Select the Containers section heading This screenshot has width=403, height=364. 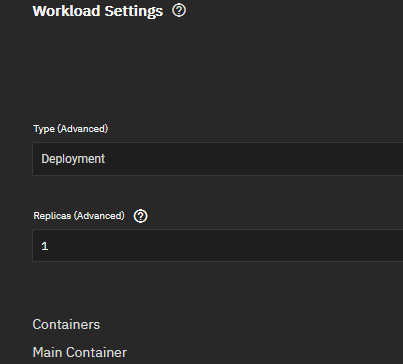(x=66, y=324)
